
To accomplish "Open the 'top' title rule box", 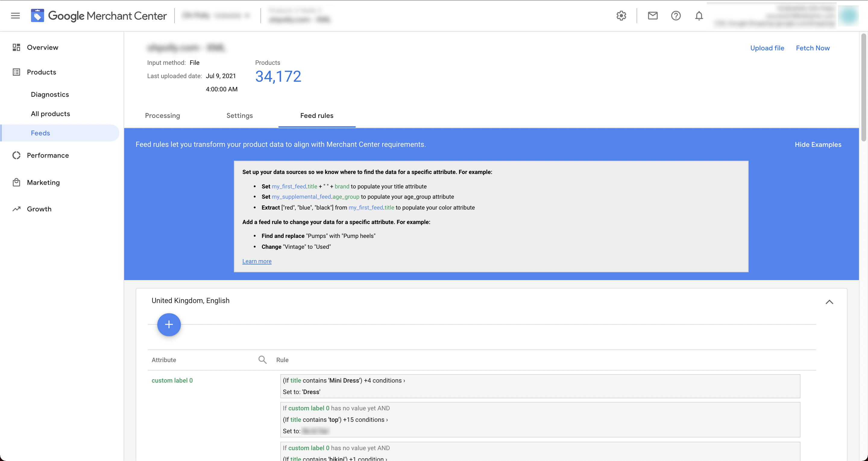I will [540, 420].
